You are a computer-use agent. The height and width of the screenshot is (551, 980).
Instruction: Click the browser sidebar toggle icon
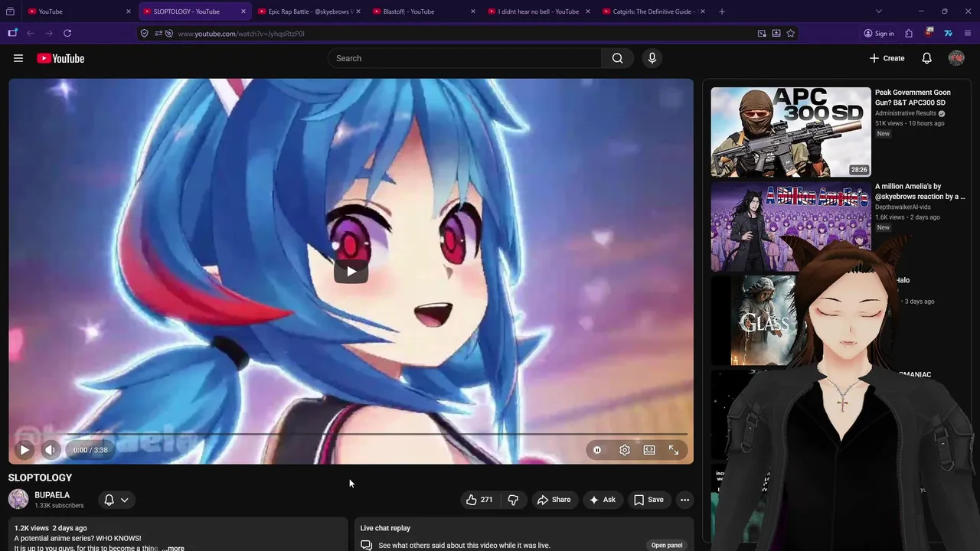pyautogui.click(x=13, y=33)
